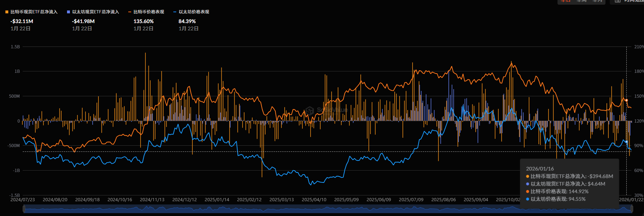Click the orange Bitcoin ETF legend square
The image size is (644, 216).
click(x=7, y=12)
